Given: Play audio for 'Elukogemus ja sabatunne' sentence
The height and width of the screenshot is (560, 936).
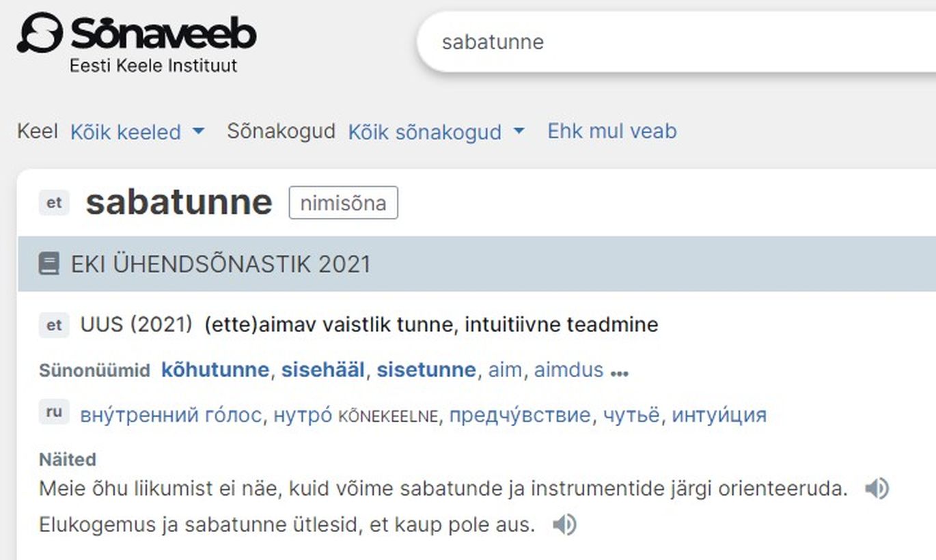Looking at the screenshot, I should 564,525.
